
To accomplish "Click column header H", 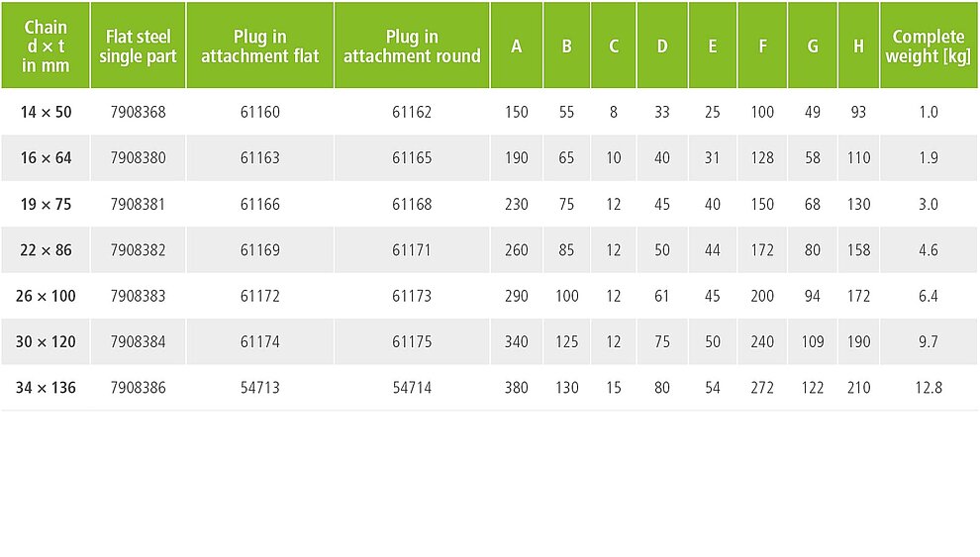I will (859, 46).
